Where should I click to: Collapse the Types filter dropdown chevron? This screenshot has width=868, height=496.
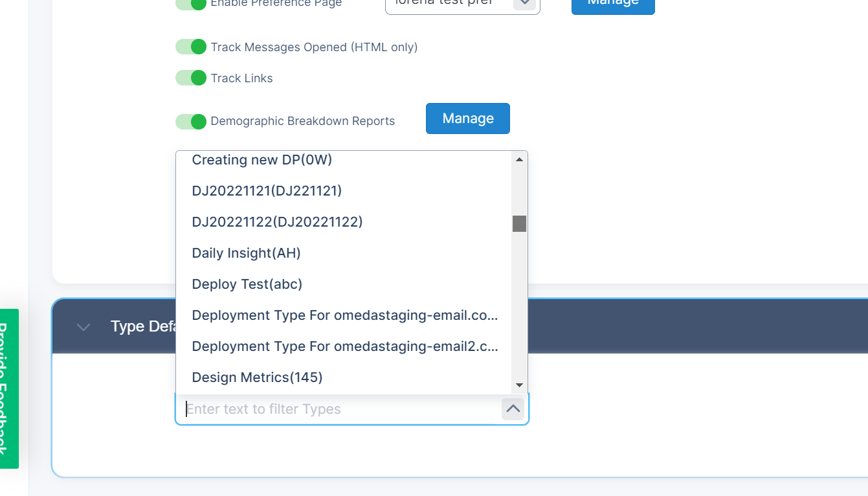[x=513, y=409]
